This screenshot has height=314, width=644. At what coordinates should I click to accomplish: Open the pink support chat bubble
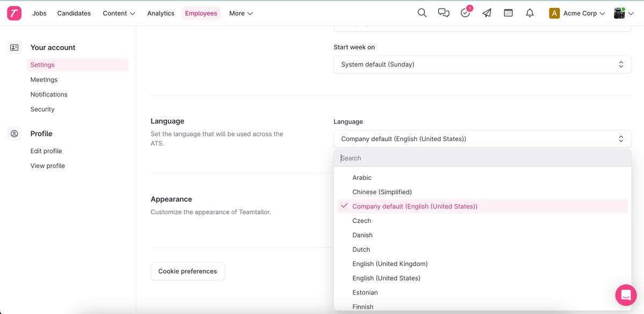pyautogui.click(x=625, y=295)
